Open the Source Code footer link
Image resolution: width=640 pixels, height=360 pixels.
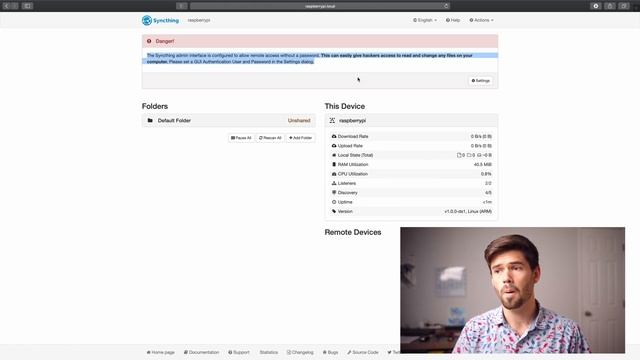tap(363, 352)
